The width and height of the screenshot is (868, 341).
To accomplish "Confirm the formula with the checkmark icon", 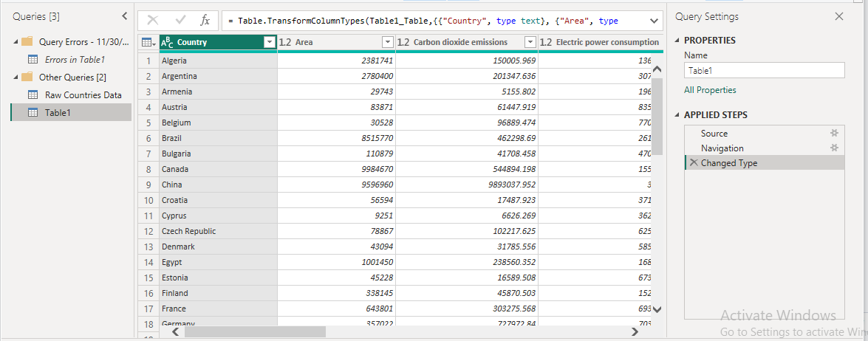I will (180, 21).
